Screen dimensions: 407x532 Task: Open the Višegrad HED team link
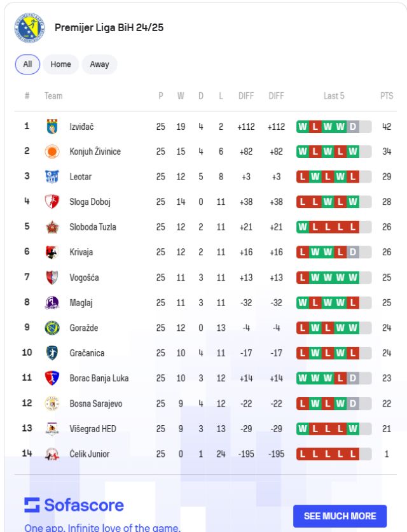(93, 428)
